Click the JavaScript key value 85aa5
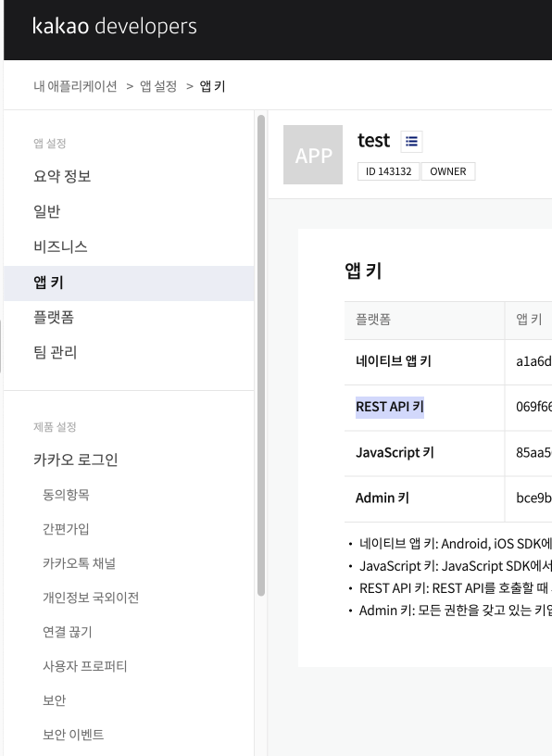The image size is (552, 756). pos(533,452)
